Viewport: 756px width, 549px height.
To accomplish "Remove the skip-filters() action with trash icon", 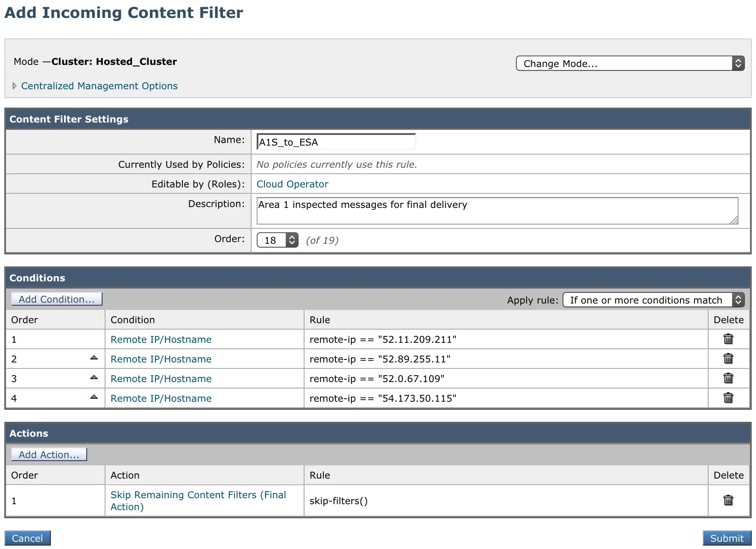I will pos(728,500).
